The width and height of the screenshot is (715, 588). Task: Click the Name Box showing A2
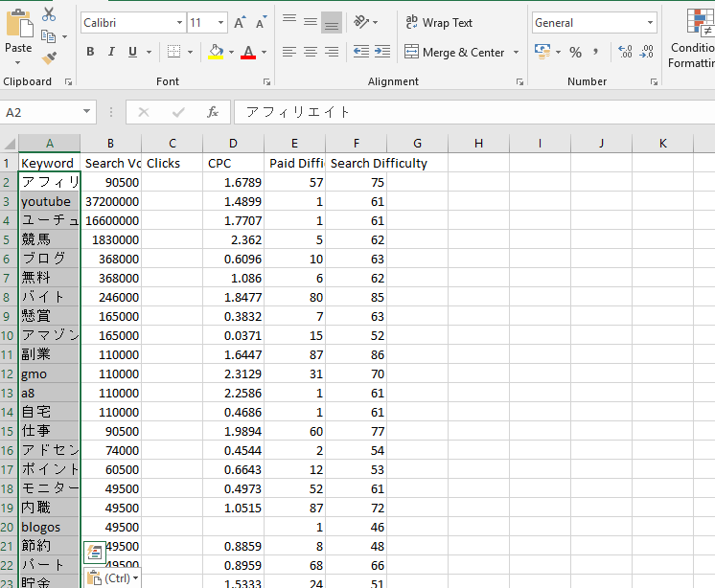click(41, 112)
